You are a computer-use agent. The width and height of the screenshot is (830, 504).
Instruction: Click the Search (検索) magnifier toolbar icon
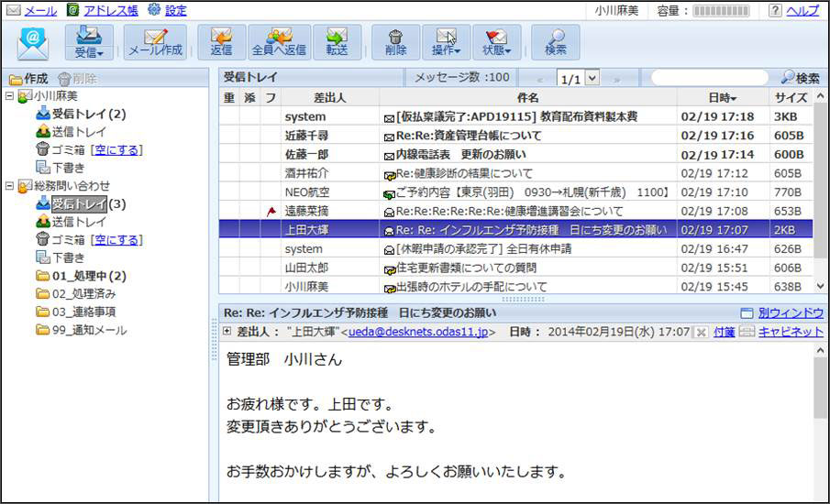[555, 42]
